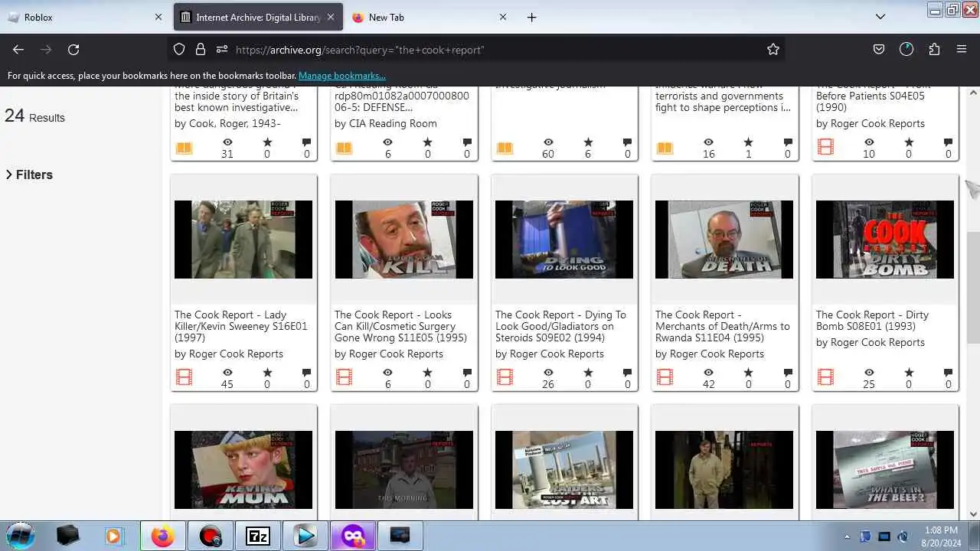The image size is (980, 551).
Task: Open the Lost Art video thumbnail
Action: 564,470
